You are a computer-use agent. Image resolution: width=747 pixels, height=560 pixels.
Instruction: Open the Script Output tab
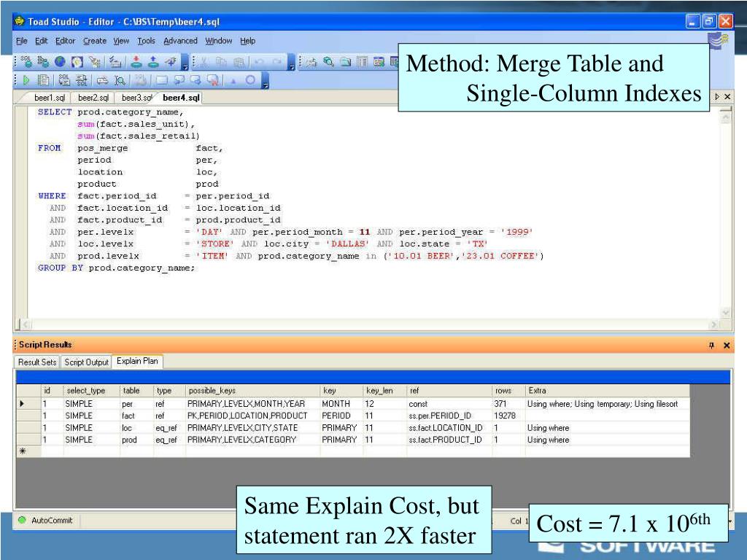tap(86, 362)
